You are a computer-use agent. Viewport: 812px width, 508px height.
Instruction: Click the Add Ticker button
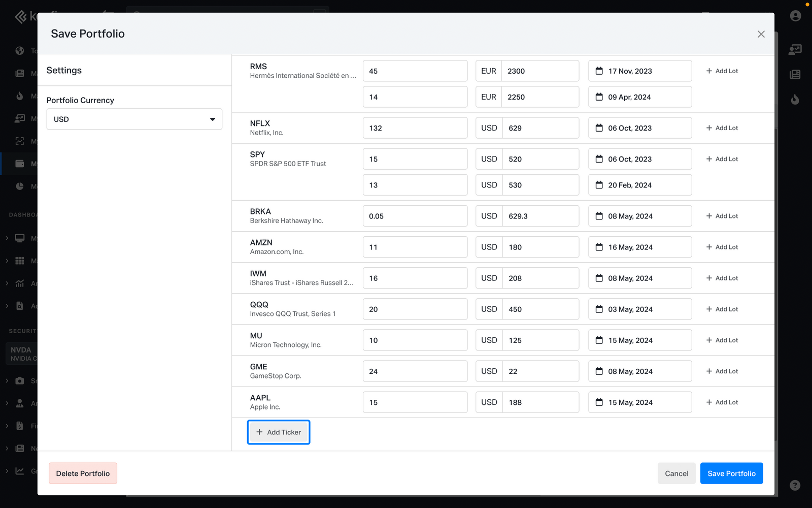point(279,432)
